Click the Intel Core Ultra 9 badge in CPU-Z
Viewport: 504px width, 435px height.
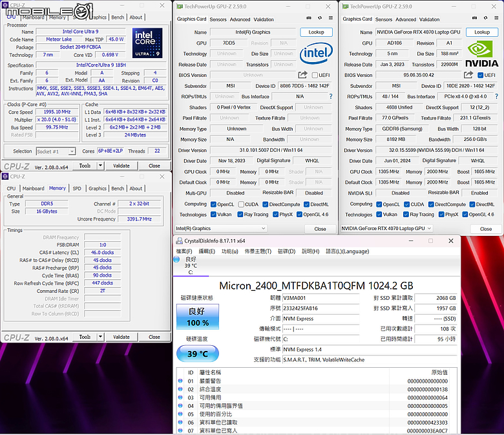(x=147, y=43)
